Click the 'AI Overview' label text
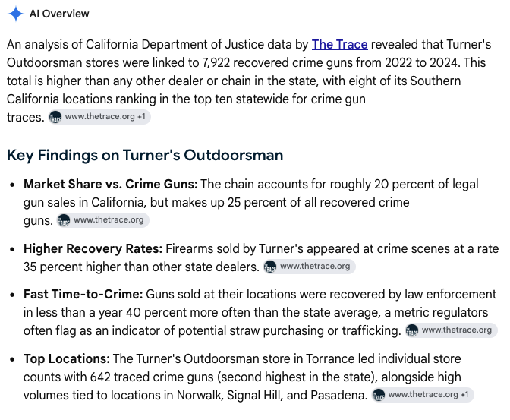Image resolution: width=510 pixels, height=420 pixels. click(59, 14)
